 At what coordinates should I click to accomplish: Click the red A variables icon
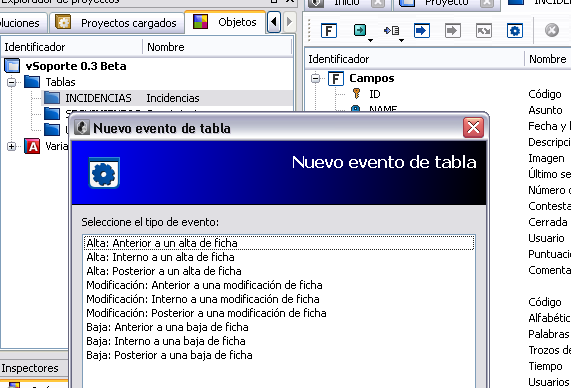32,146
